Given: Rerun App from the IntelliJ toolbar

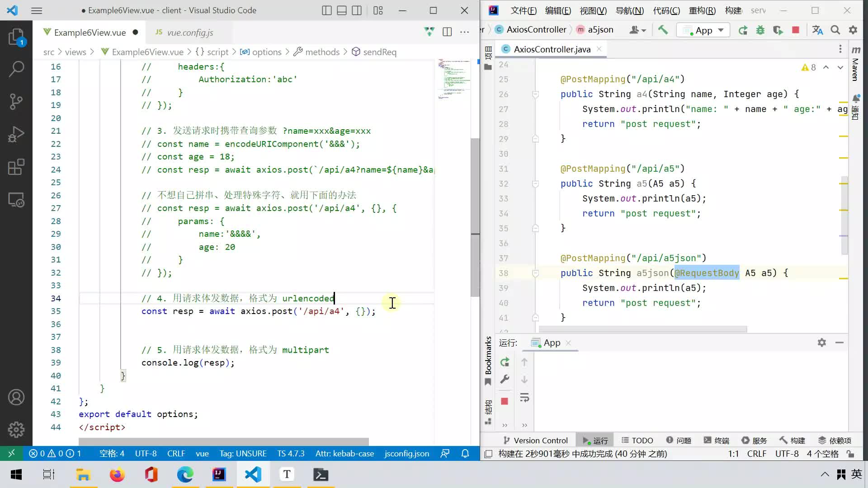Looking at the screenshot, I should click(x=743, y=30).
